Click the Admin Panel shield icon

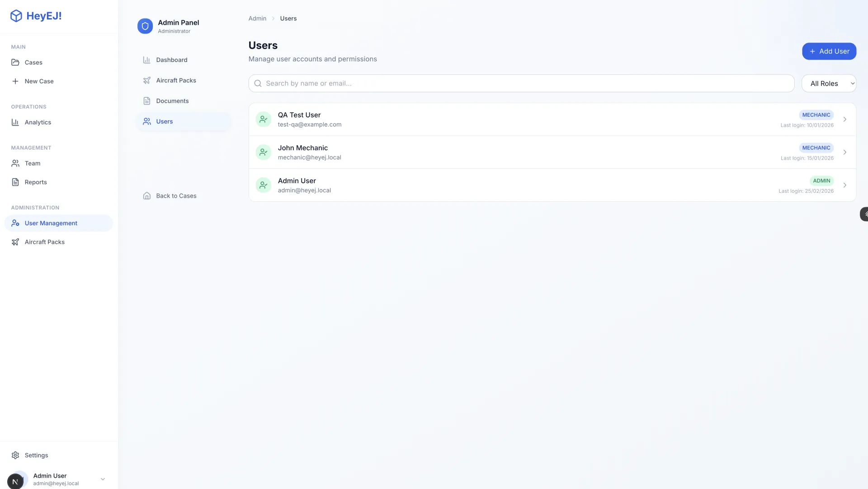[145, 26]
